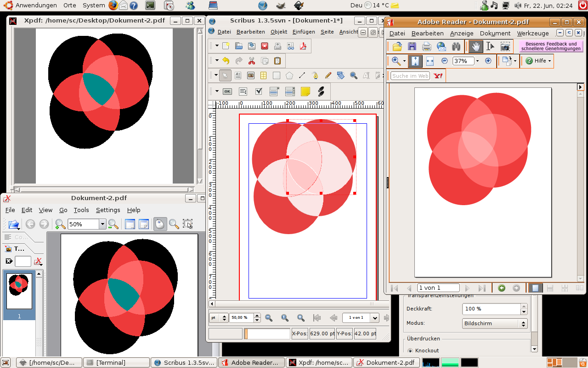Open the 50% zoom dropdown in Okular
This screenshot has height=368, width=588.
102,224
